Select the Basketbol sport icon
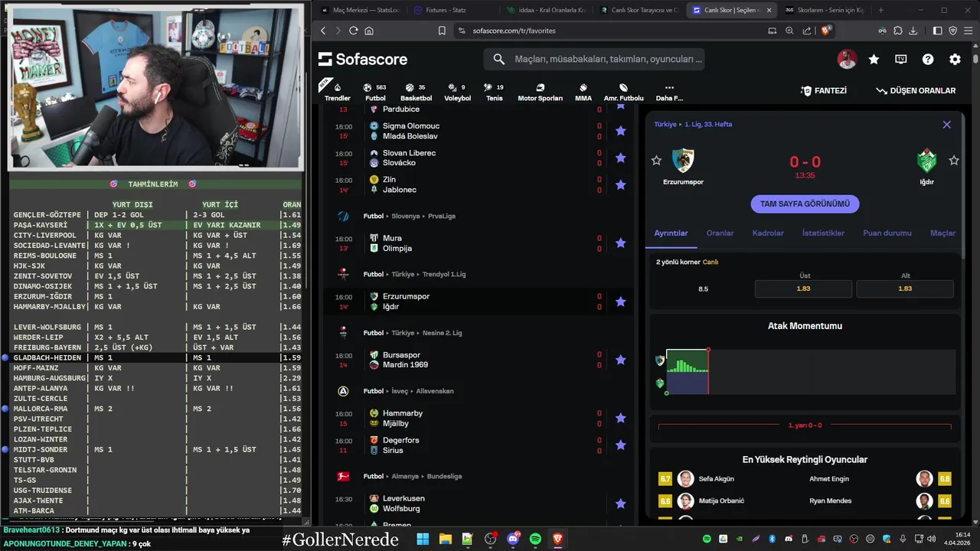 click(x=416, y=92)
